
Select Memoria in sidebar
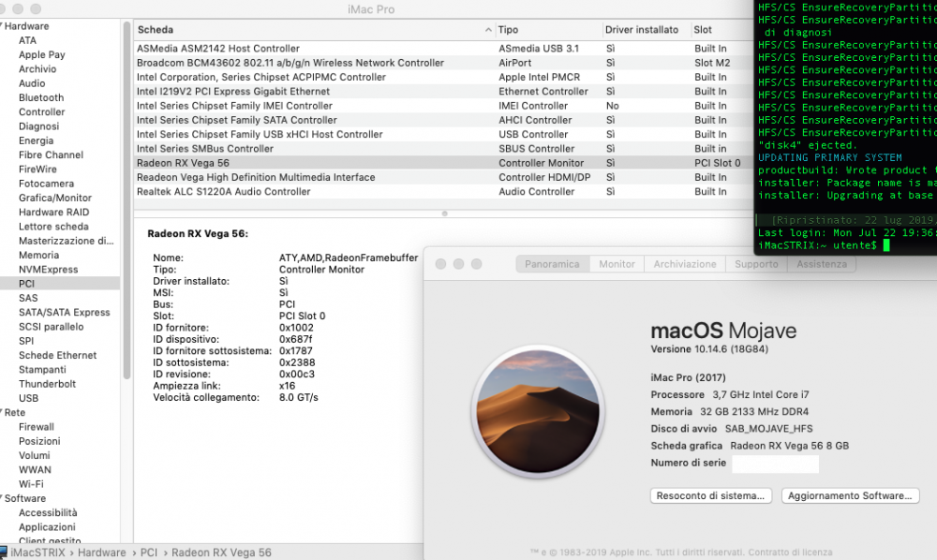[x=38, y=256]
